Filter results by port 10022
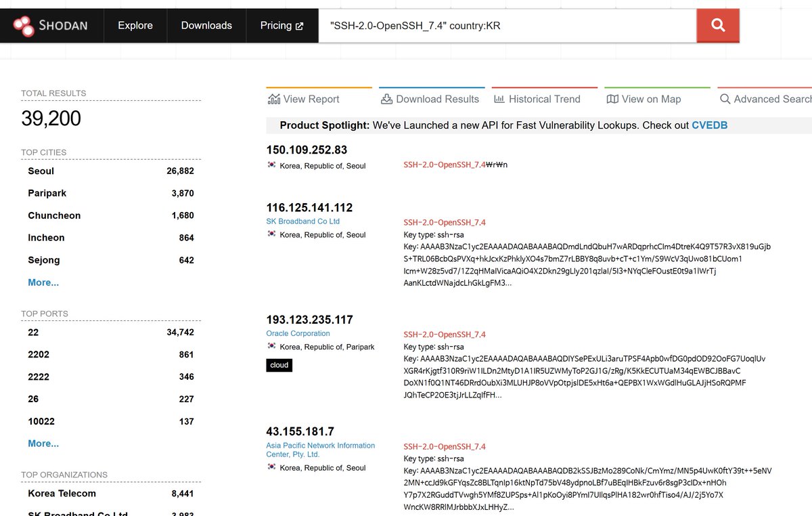The width and height of the screenshot is (812, 516). point(41,421)
